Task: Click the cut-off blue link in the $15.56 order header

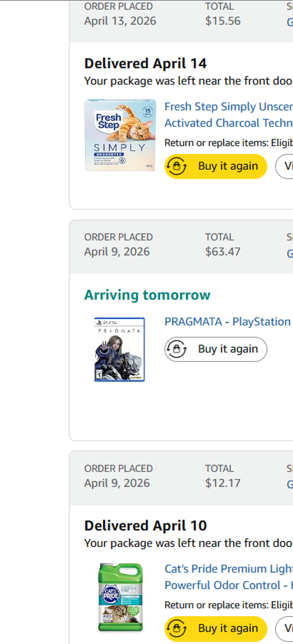Action: tap(290, 22)
